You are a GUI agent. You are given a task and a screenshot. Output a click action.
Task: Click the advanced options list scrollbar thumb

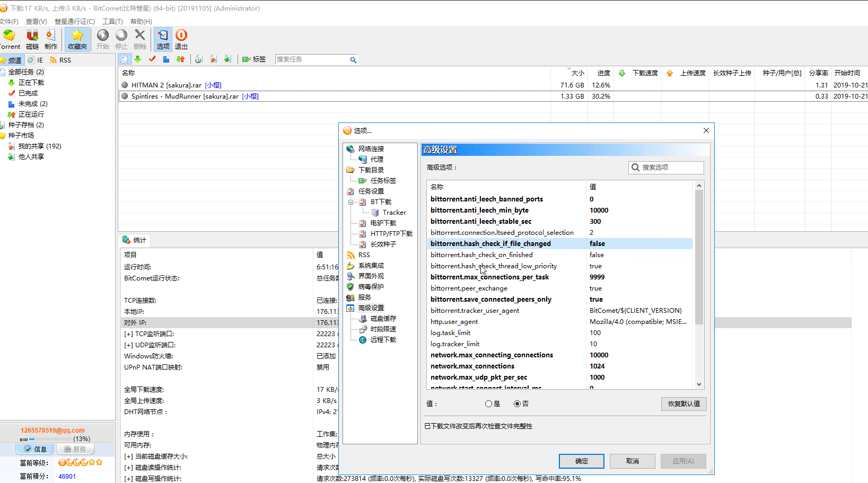click(699, 257)
